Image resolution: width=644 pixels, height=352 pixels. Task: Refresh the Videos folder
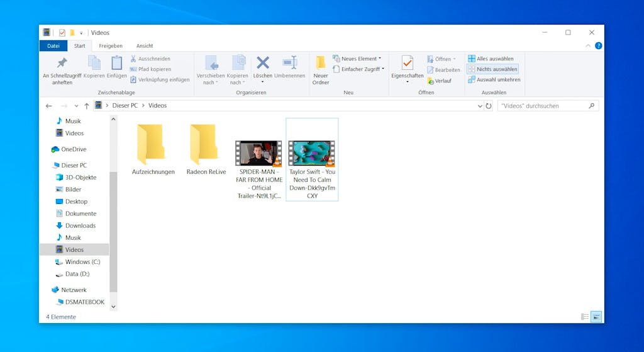(x=488, y=106)
